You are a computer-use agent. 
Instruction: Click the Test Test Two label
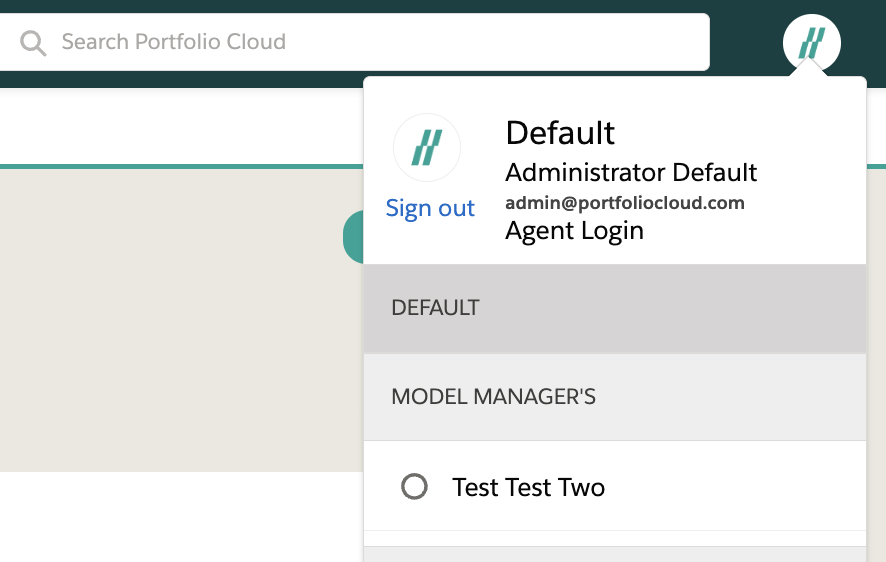point(528,487)
